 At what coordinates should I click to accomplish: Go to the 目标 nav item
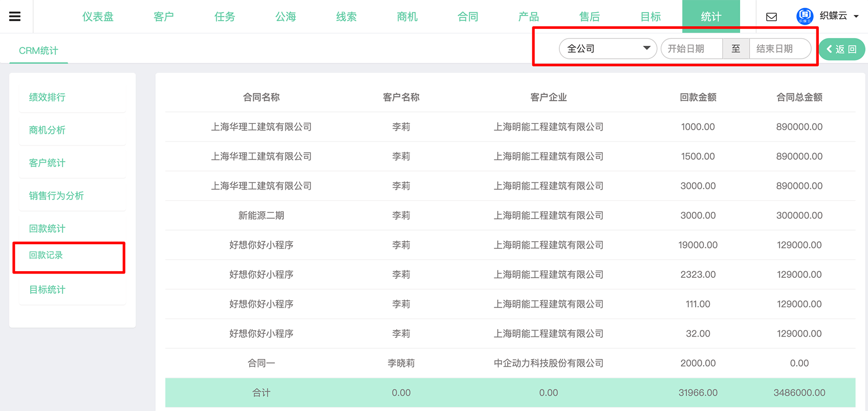[651, 17]
